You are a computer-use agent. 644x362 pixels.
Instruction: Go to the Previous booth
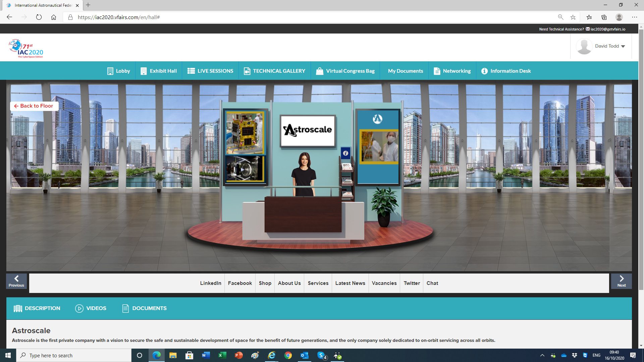coord(16,281)
